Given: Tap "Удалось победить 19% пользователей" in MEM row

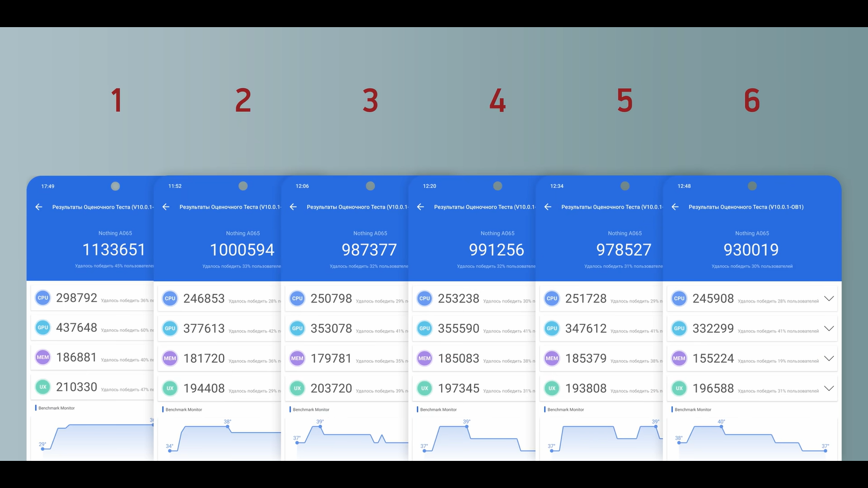Looking at the screenshot, I should click(778, 361).
